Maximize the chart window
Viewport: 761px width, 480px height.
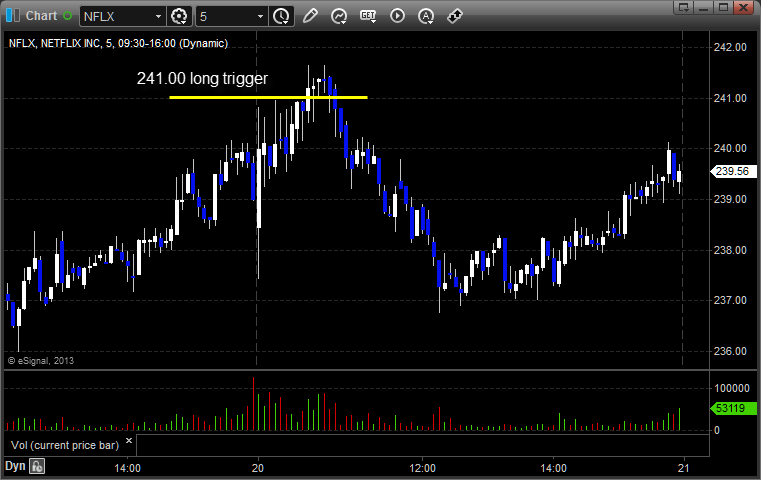(723, 7)
